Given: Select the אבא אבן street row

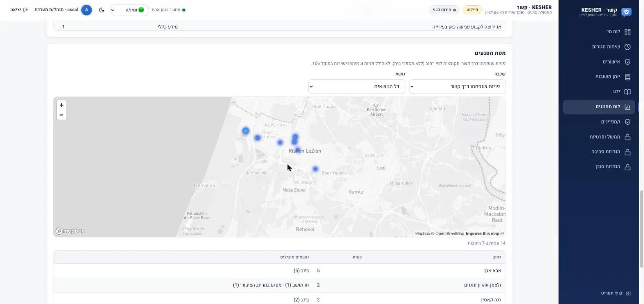Looking at the screenshot, I should tap(279, 271).
